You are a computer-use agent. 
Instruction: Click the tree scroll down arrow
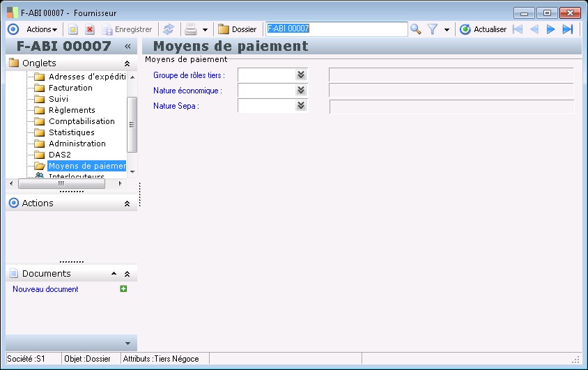(x=132, y=171)
